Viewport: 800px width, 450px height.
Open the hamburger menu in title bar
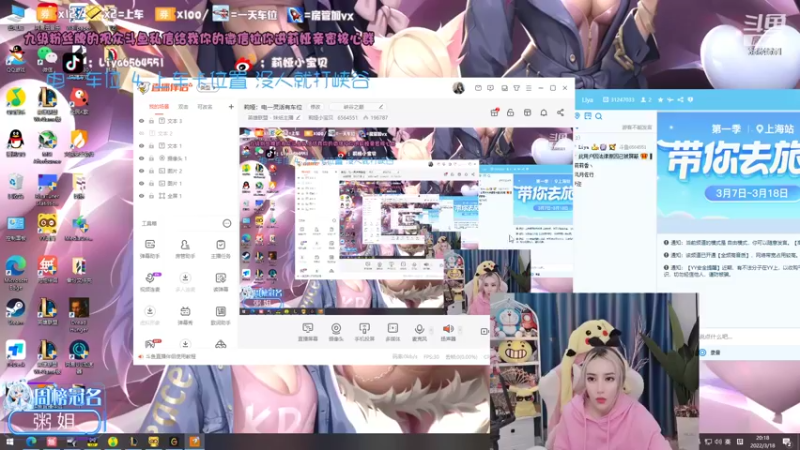click(529, 88)
